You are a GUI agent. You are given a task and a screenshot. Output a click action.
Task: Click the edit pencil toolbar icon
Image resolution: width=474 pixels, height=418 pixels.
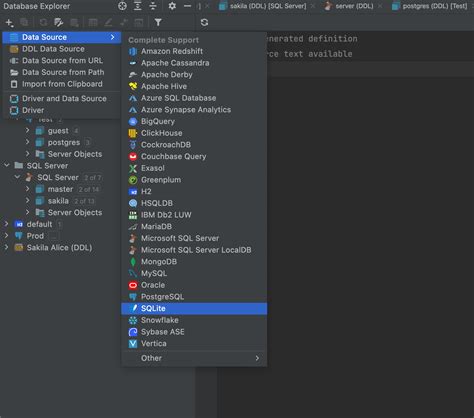[x=108, y=22]
